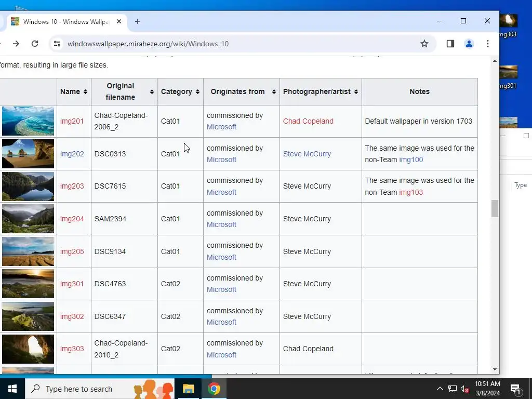Click Microsoft link in img204 row
The image size is (532, 399).
coord(221,224)
